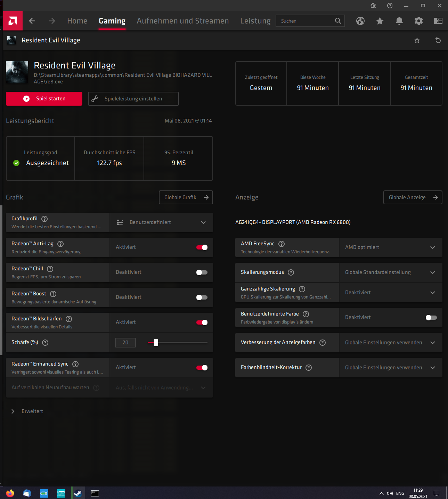The height and width of the screenshot is (499, 448).
Task: Show help for Grafikprofil
Action: pyautogui.click(x=44, y=219)
